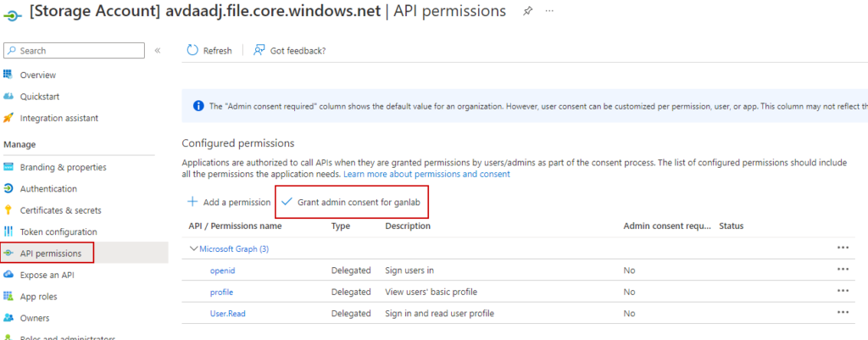The width and height of the screenshot is (868, 340).
Task: Open more options for User.Read row
Action: (x=842, y=313)
